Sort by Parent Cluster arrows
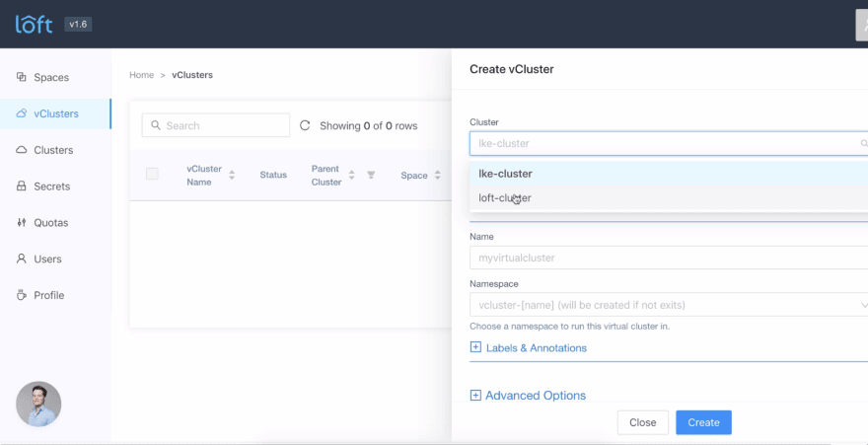Screen dimensions: 868x445 (351, 175)
